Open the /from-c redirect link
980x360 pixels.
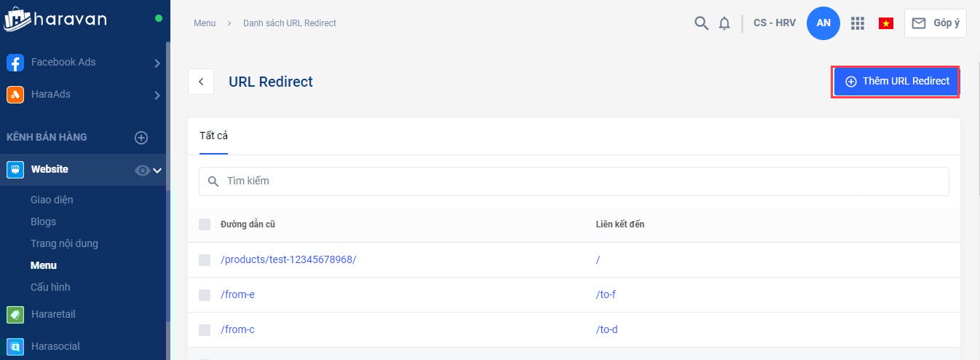[237, 329]
